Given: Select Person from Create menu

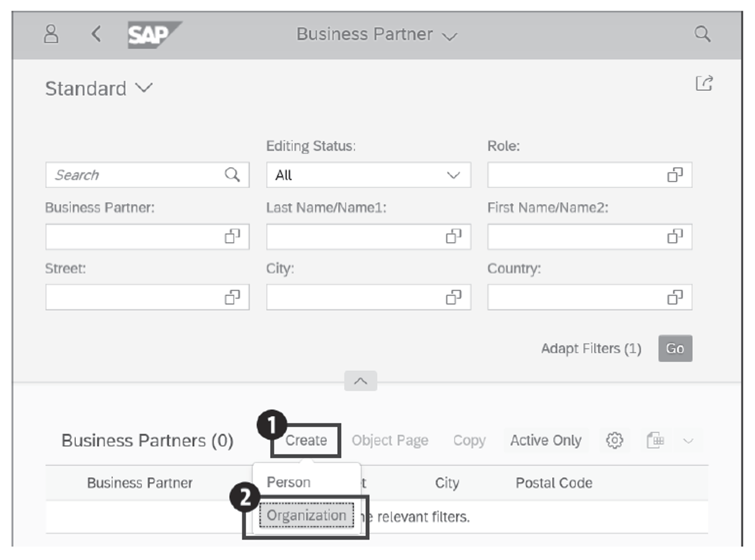Looking at the screenshot, I should [289, 482].
